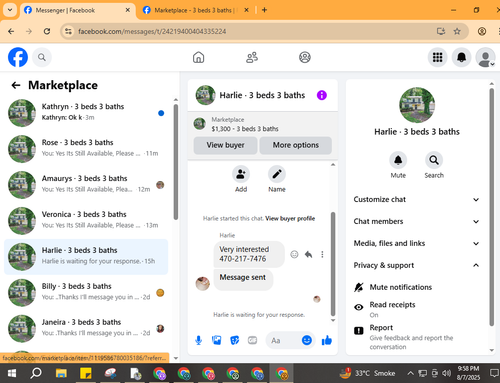Click the chat messages scrollbar thumb
This screenshot has height=383, width=500.
click(333, 263)
